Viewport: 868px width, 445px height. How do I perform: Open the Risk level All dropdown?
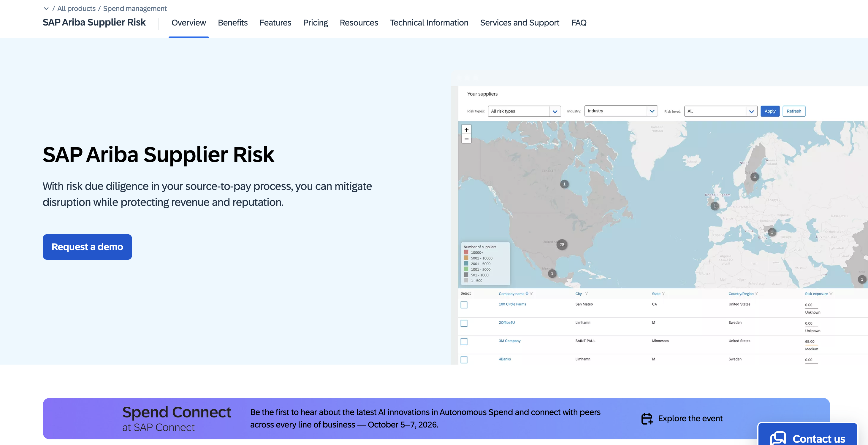tap(721, 111)
